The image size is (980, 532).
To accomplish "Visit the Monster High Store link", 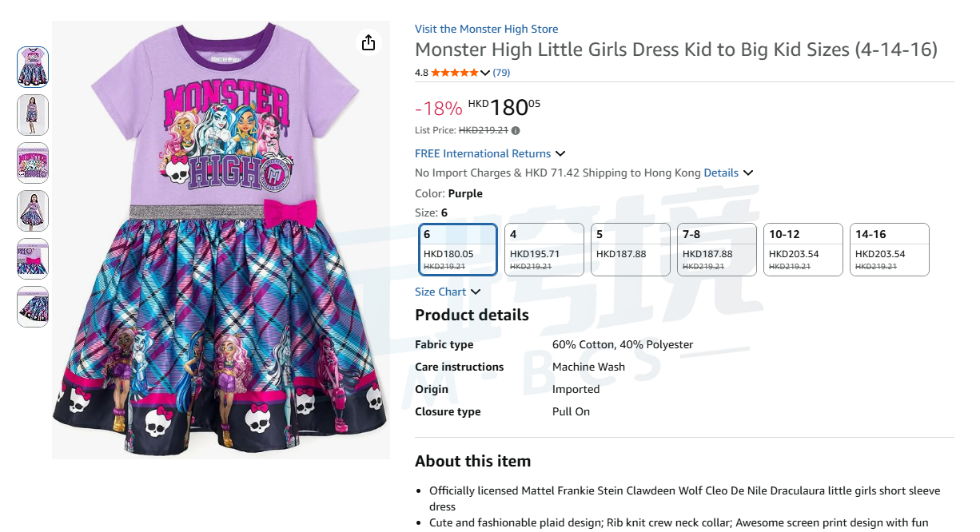I will pos(486,29).
